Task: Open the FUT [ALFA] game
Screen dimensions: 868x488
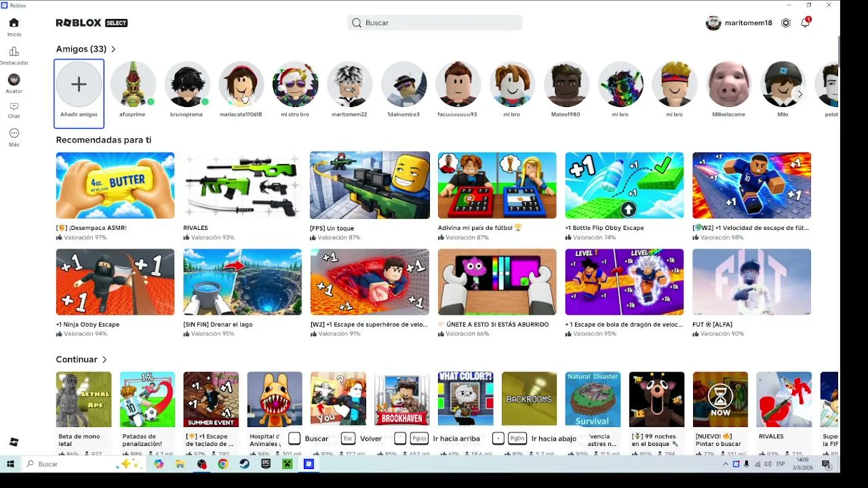Action: [751, 282]
